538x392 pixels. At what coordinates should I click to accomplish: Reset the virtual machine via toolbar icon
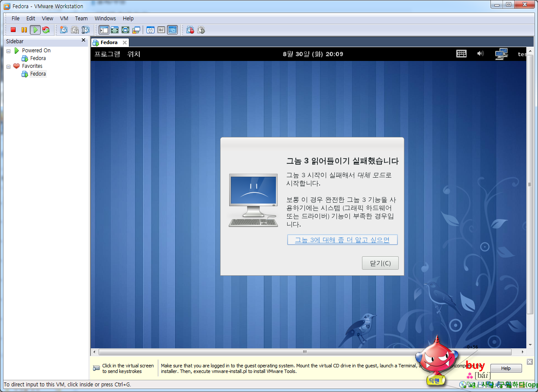[46, 30]
